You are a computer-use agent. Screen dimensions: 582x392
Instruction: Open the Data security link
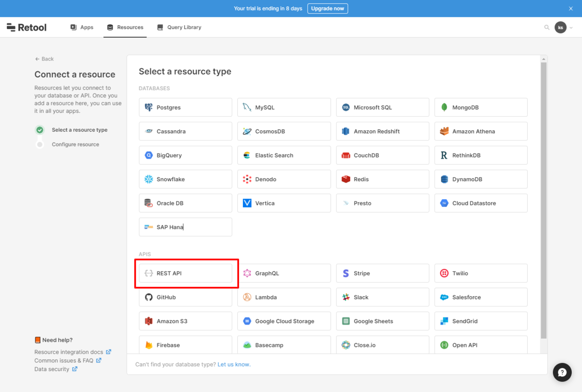(56, 369)
